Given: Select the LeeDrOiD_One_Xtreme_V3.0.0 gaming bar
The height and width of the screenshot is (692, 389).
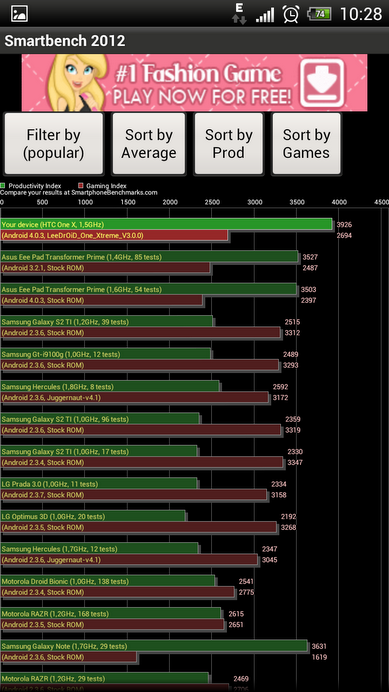Looking at the screenshot, I should pos(114,236).
